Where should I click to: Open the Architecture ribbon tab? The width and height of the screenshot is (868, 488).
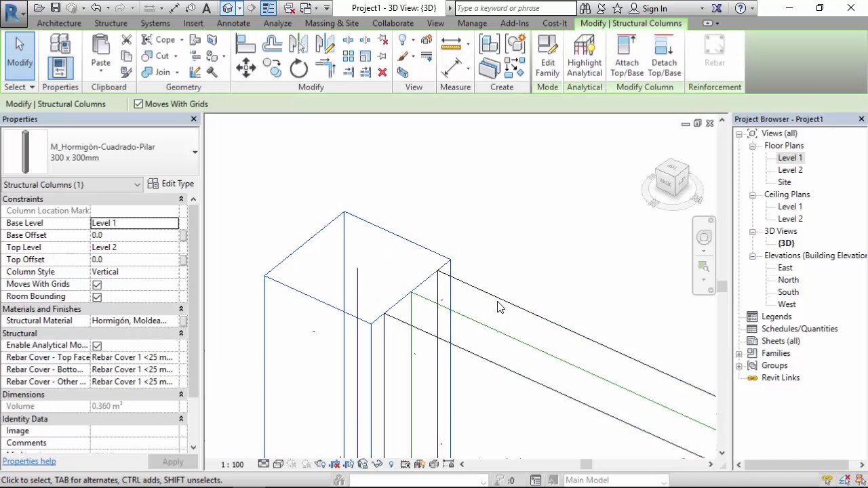pyautogui.click(x=59, y=23)
